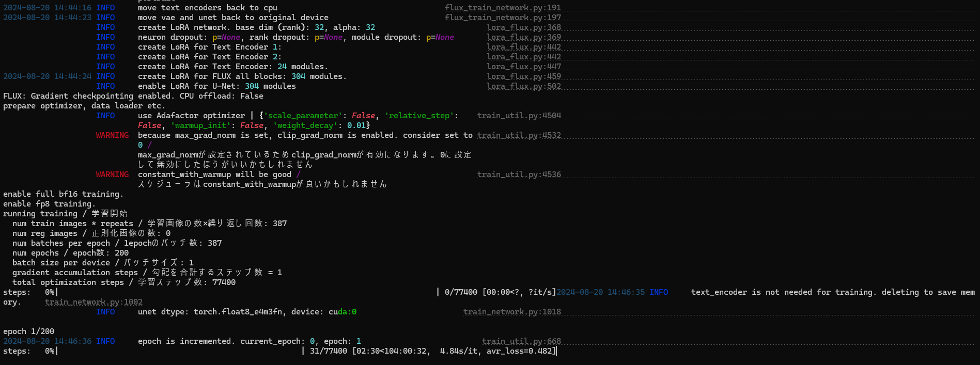
Task: Click the 'neuron dropout' log line
Action: pos(296,37)
